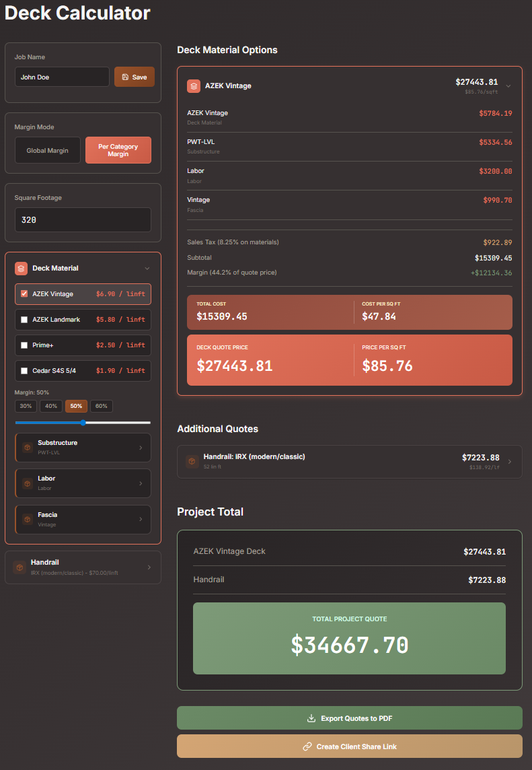Click the Price Per Sq Ft $85.76 value

coord(387,365)
